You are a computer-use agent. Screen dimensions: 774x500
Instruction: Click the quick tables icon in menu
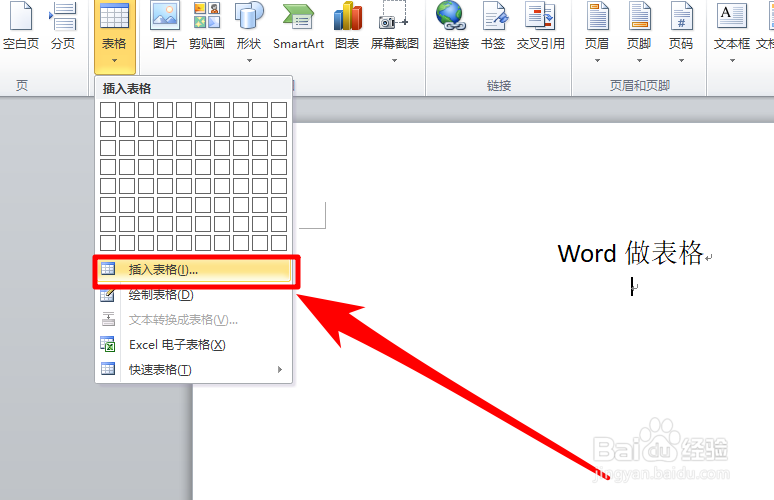(x=108, y=369)
